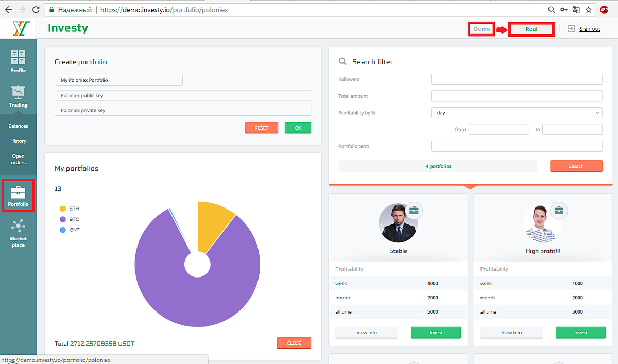Click the briefcase badge on High profit portfolio

559,210
